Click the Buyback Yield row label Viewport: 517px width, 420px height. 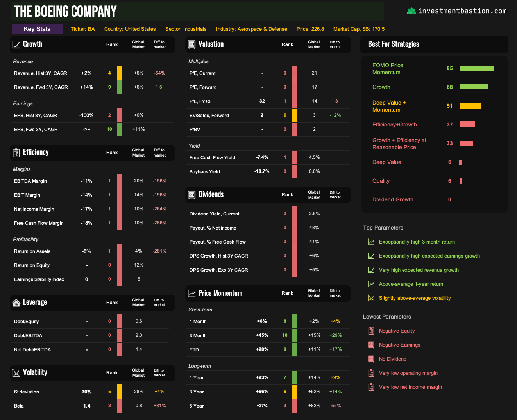205,171
